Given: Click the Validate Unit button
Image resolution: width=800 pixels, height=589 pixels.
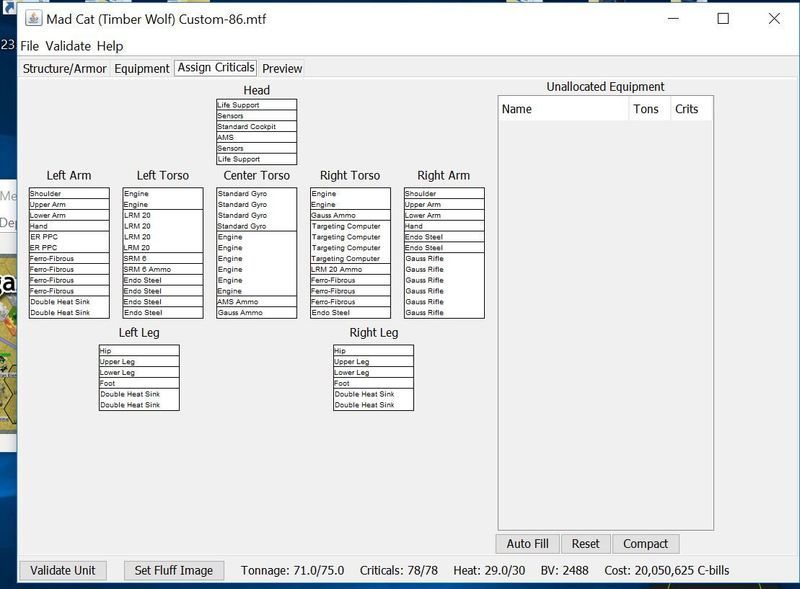Looking at the screenshot, I should tap(63, 570).
